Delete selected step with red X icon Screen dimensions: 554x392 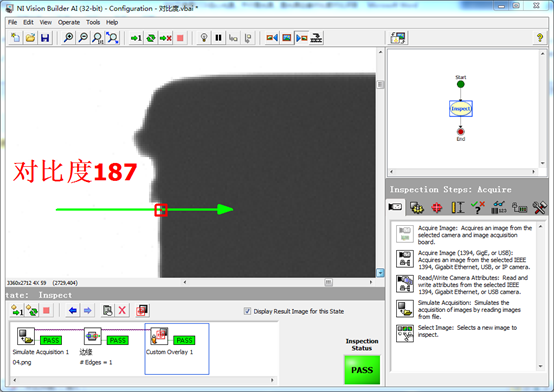(122, 310)
